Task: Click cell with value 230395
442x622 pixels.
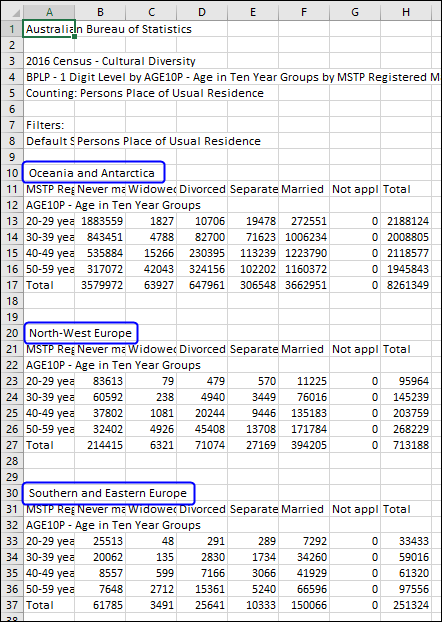Action: 202,253
